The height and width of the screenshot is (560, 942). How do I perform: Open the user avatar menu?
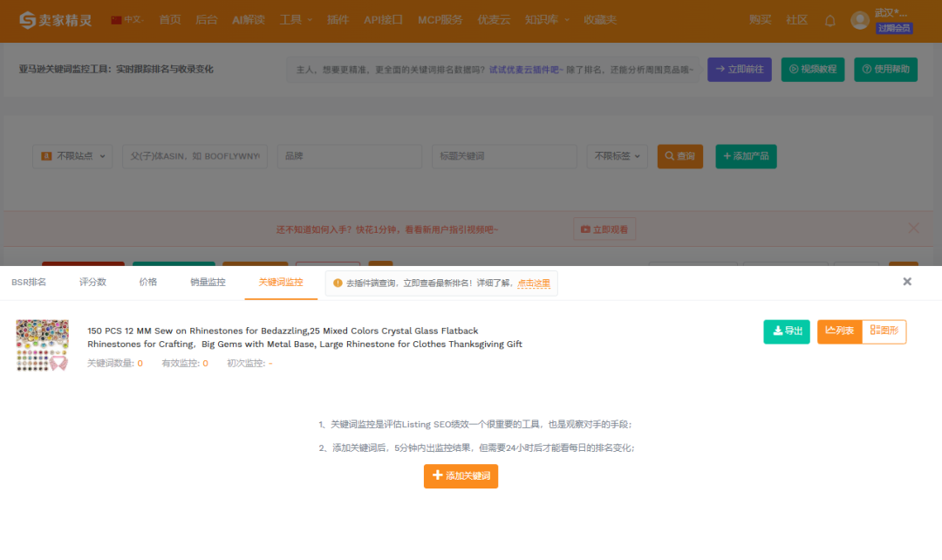[860, 20]
